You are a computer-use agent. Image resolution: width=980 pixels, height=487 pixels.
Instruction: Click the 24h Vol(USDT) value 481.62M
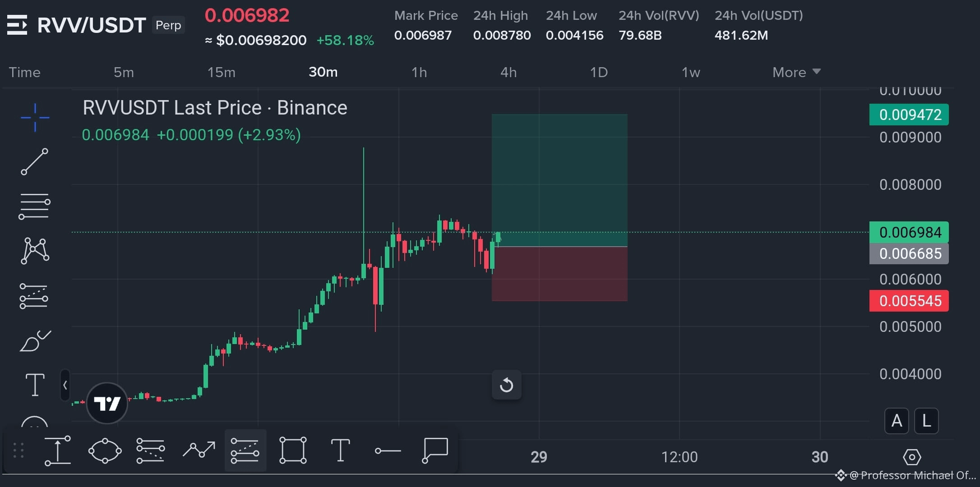(741, 35)
